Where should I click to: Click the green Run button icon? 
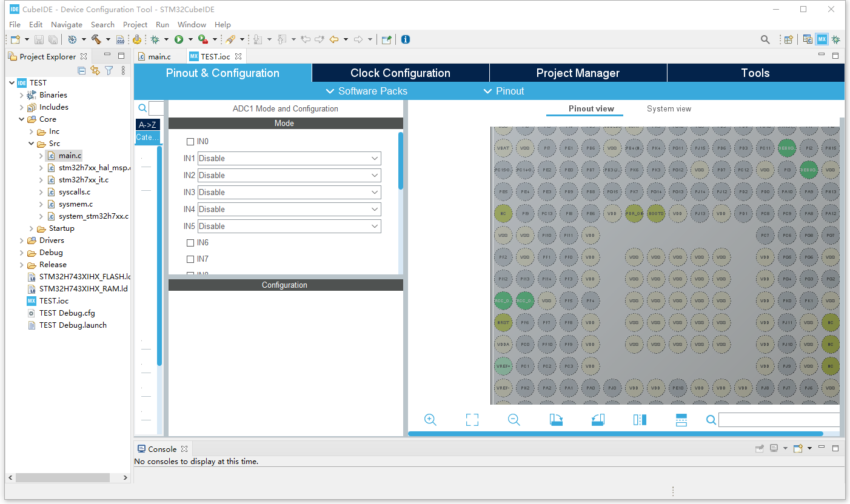tap(179, 39)
